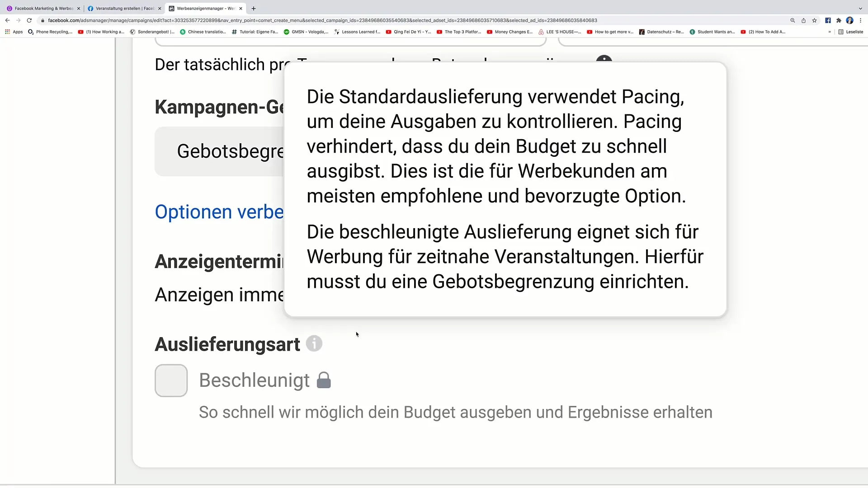This screenshot has width=868, height=488.
Task: Open the Datenschutz bookmark
Action: tap(661, 32)
